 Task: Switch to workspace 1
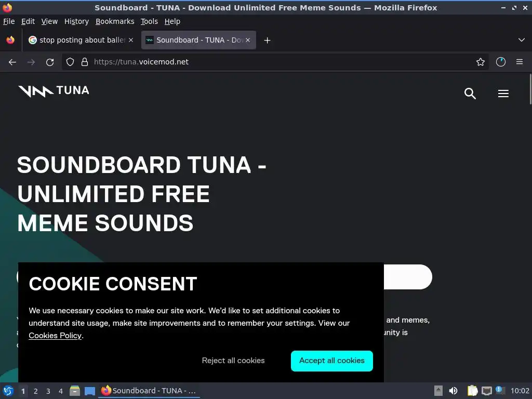pyautogui.click(x=23, y=391)
